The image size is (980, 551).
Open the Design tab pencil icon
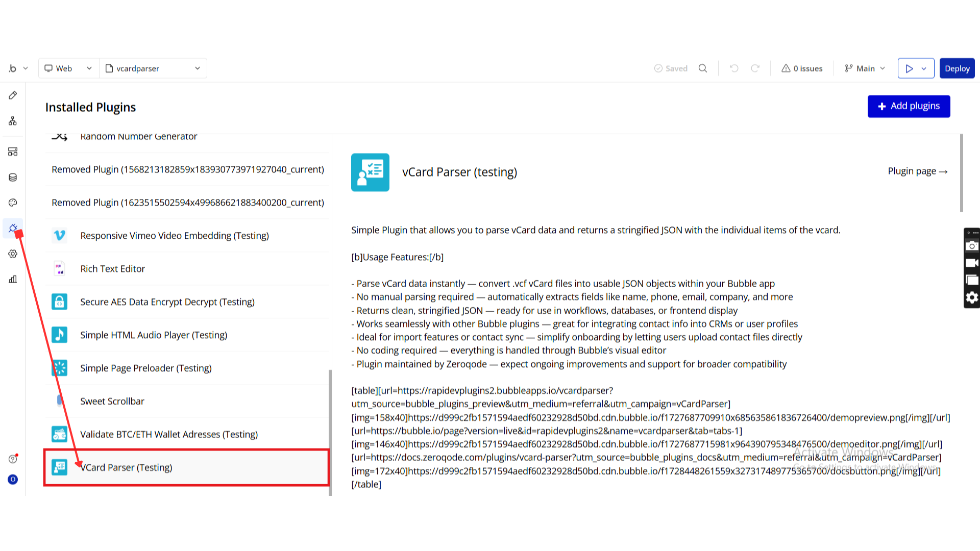tap(13, 95)
